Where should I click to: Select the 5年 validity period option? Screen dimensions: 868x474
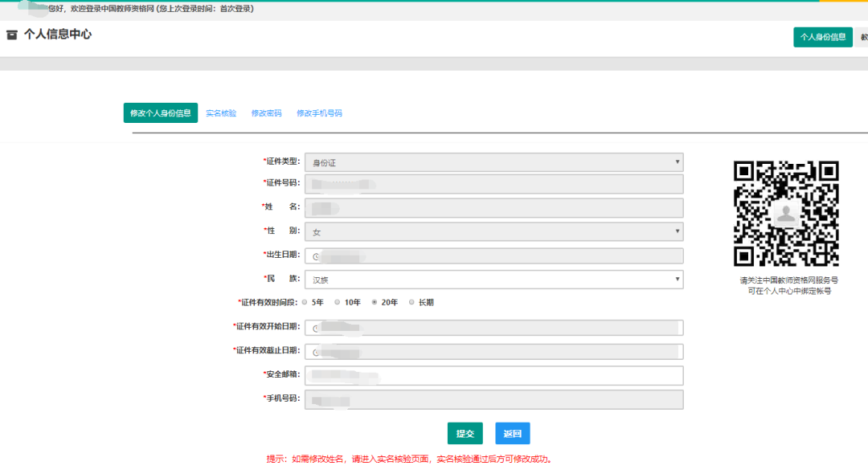[307, 303]
